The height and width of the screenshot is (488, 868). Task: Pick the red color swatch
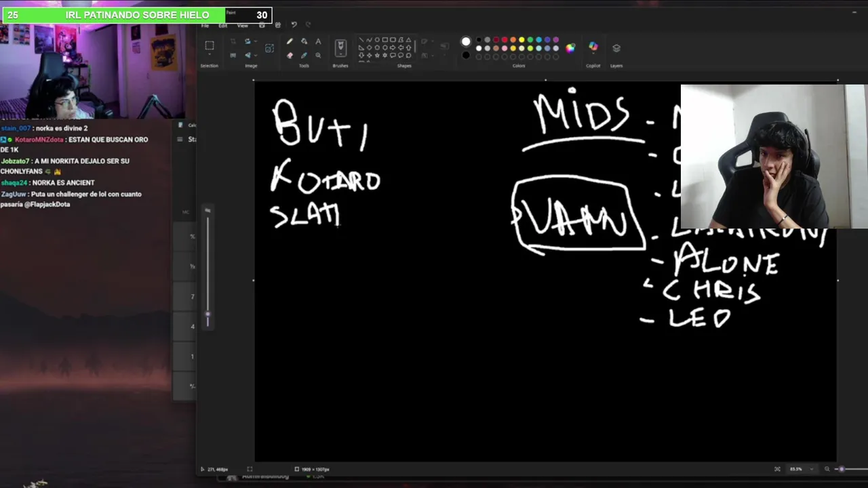505,39
